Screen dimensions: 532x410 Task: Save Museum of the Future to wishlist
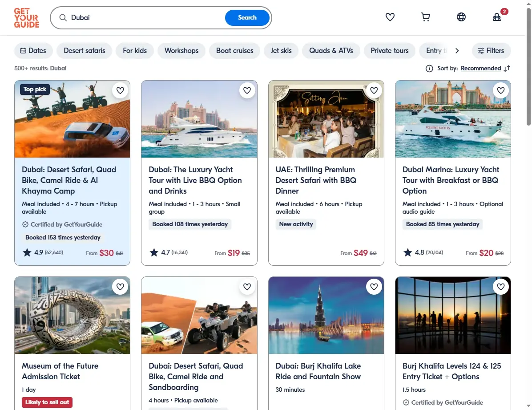pyautogui.click(x=120, y=287)
